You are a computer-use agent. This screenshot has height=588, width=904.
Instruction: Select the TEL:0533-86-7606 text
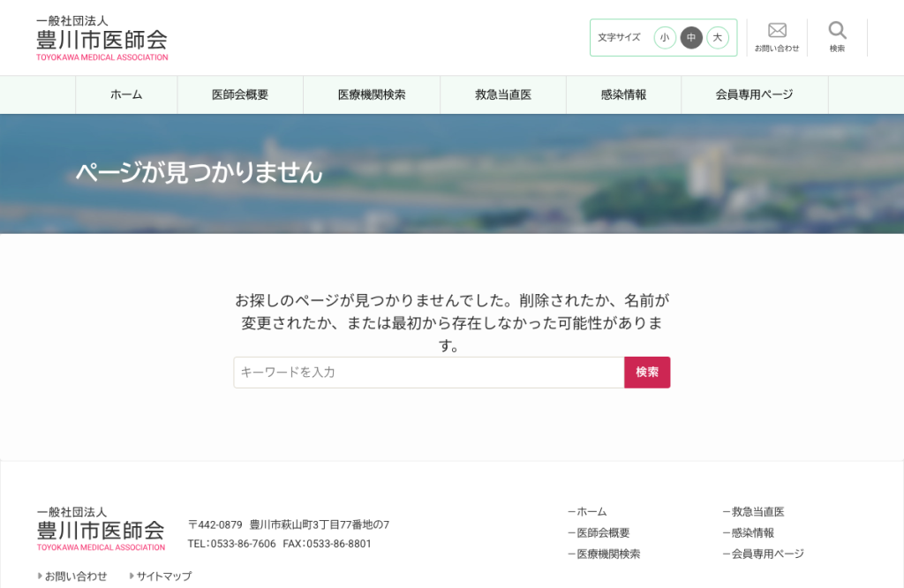pyautogui.click(x=232, y=544)
